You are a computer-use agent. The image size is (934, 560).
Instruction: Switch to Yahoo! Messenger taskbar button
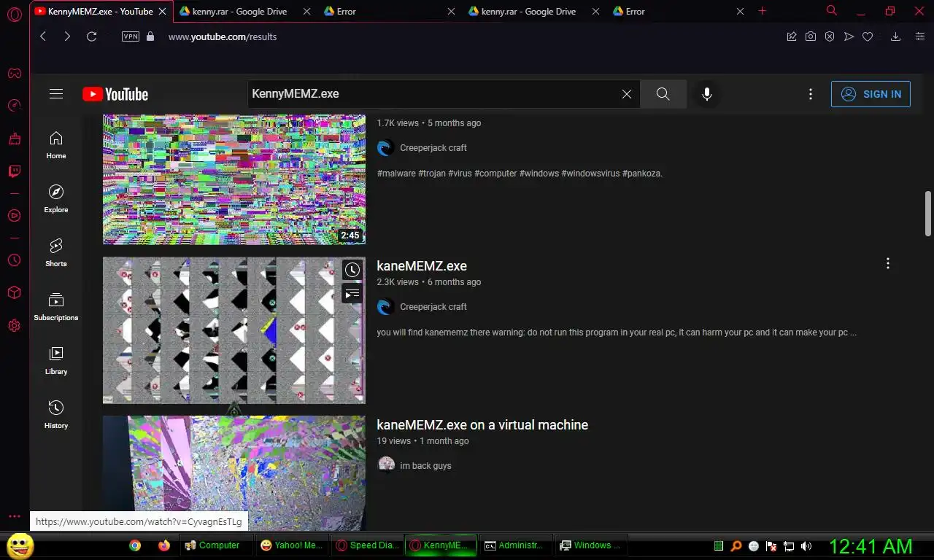(292, 545)
